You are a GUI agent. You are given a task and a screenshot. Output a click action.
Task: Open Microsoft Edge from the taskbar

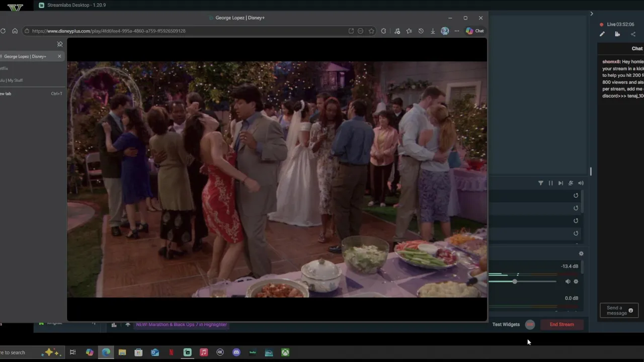tap(106, 352)
